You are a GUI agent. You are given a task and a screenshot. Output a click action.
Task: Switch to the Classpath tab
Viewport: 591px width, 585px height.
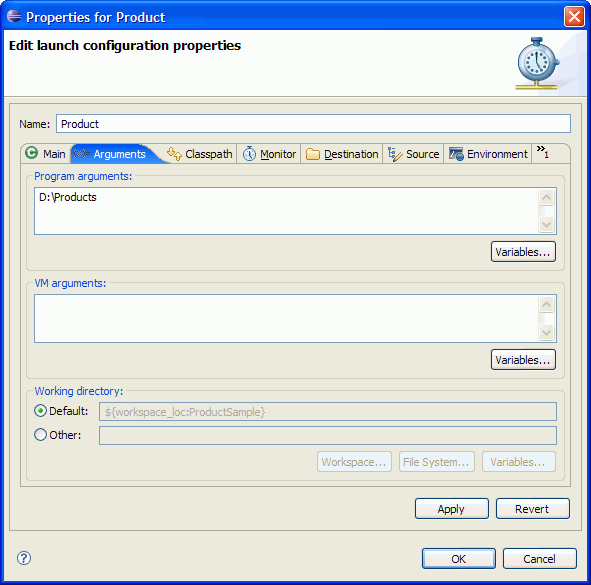[x=200, y=154]
